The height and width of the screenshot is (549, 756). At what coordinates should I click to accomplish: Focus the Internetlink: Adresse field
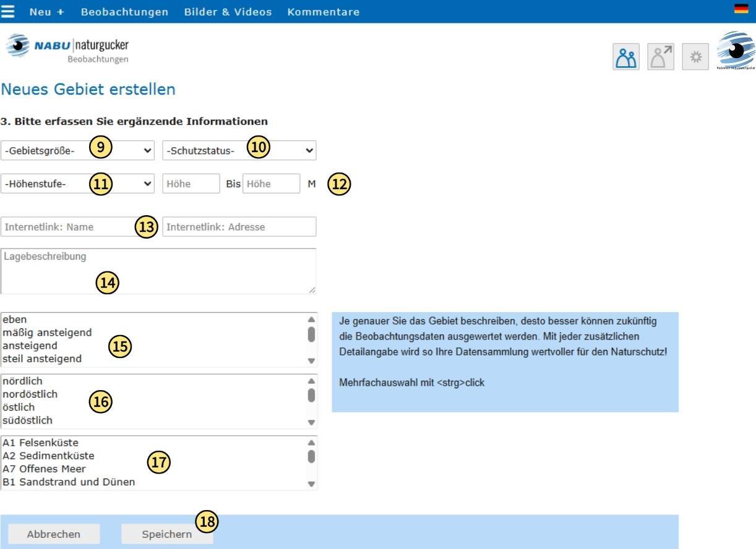point(239,227)
